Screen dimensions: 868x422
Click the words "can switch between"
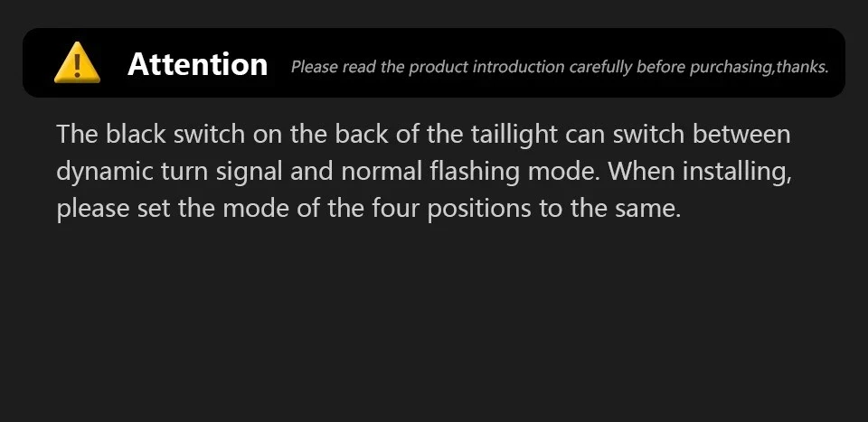[x=678, y=135]
